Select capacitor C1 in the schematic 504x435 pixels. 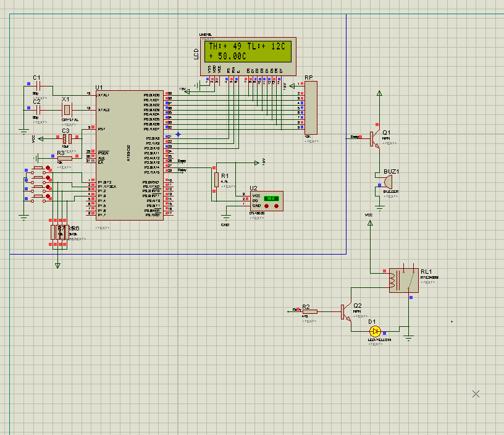point(38,86)
